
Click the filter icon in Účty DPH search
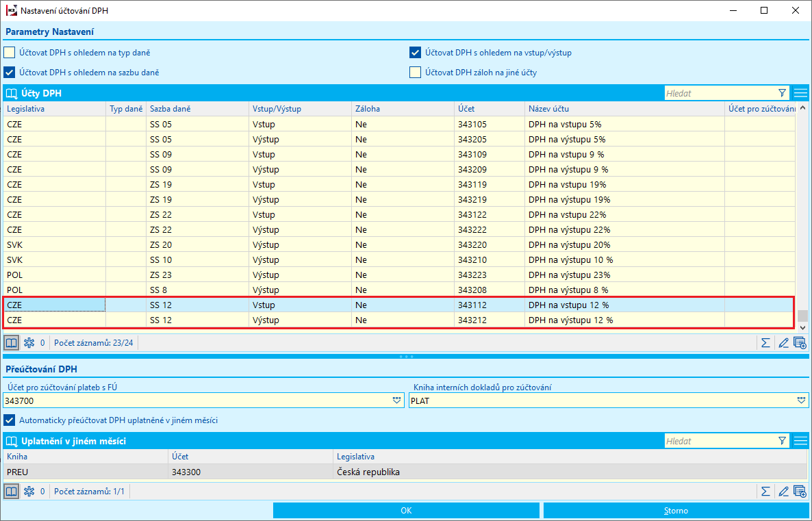click(783, 93)
